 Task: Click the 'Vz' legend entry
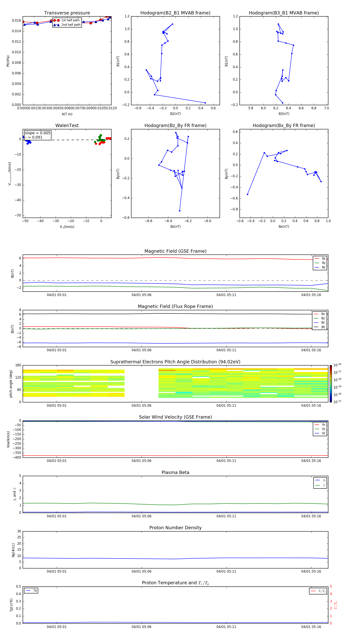320,433
